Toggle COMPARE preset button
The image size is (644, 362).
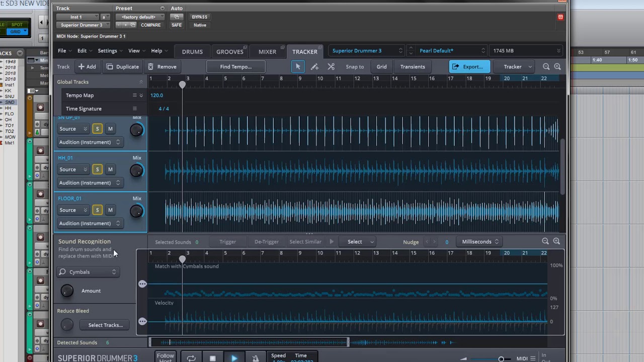pyautogui.click(x=150, y=25)
